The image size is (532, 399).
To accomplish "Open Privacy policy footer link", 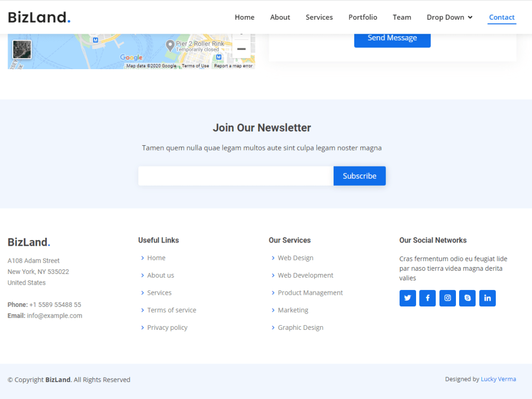I will coord(167,327).
